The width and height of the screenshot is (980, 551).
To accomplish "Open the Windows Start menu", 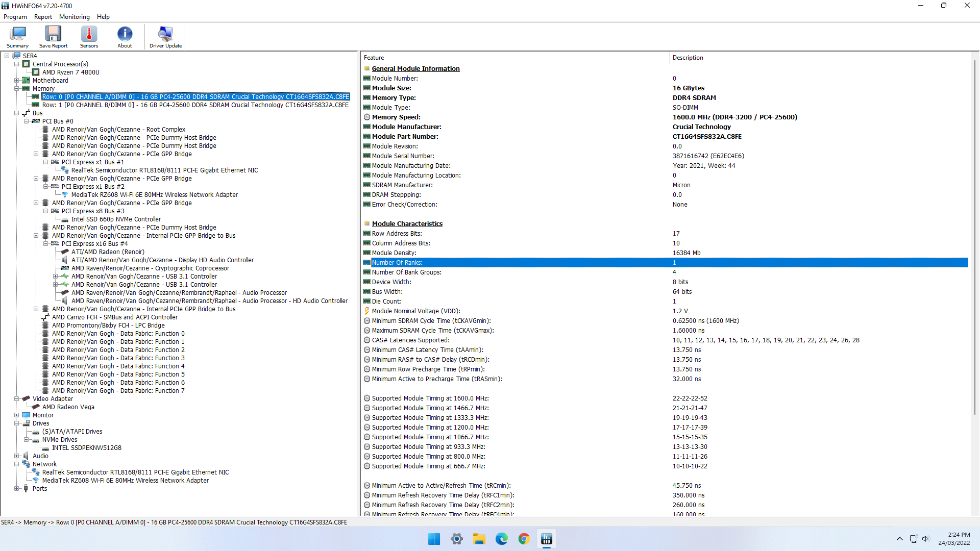I will coord(434,539).
